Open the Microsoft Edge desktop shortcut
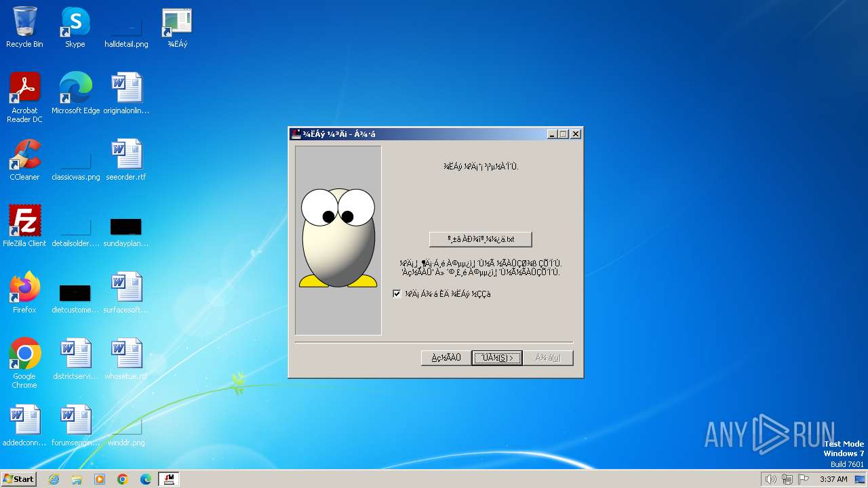 pyautogui.click(x=75, y=94)
